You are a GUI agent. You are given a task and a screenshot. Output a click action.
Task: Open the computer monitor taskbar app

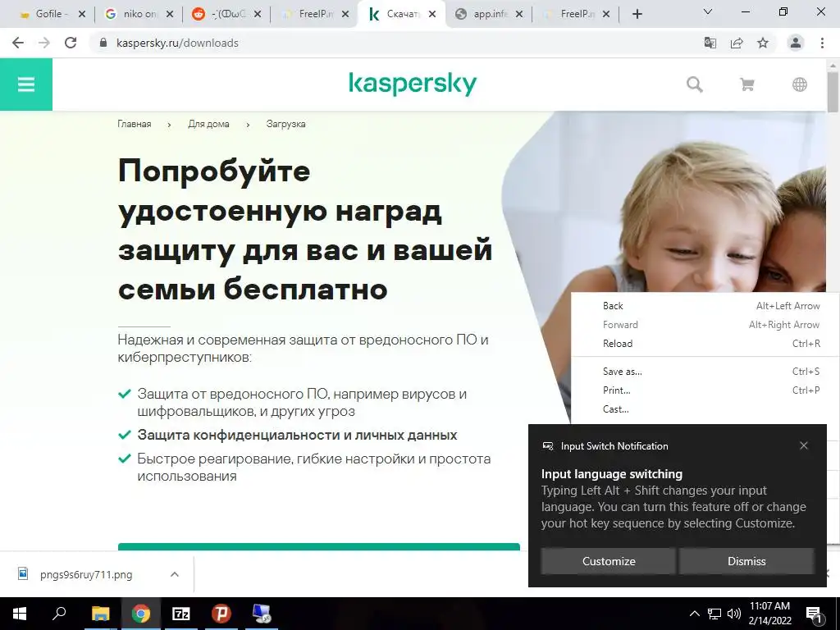click(262, 614)
